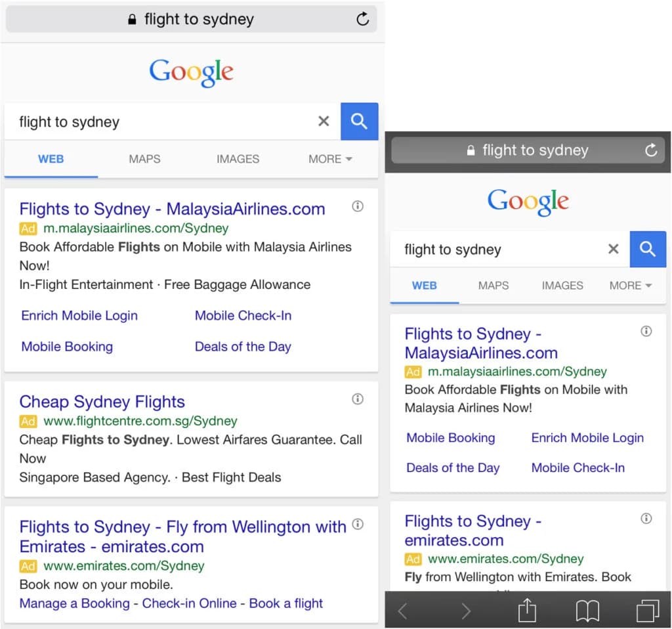This screenshot has width=672, height=629.
Task: Open the Deals of the Day sitelink
Action: (243, 346)
